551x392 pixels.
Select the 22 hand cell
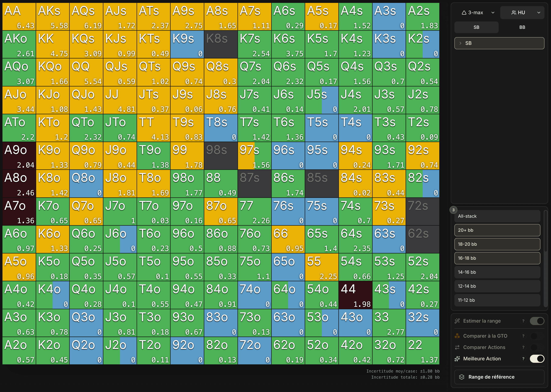click(x=422, y=350)
